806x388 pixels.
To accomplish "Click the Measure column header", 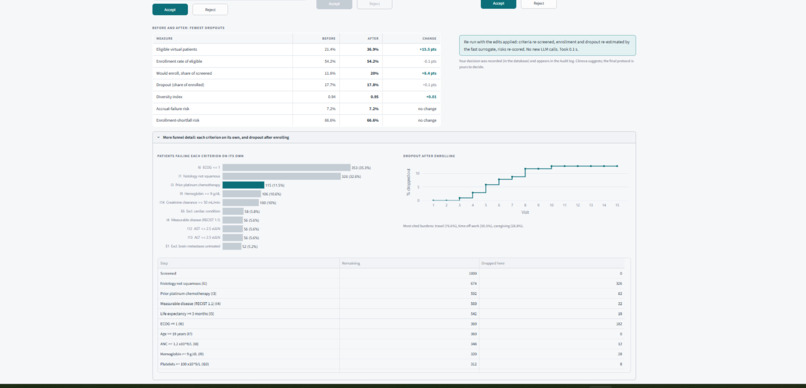I will (164, 39).
